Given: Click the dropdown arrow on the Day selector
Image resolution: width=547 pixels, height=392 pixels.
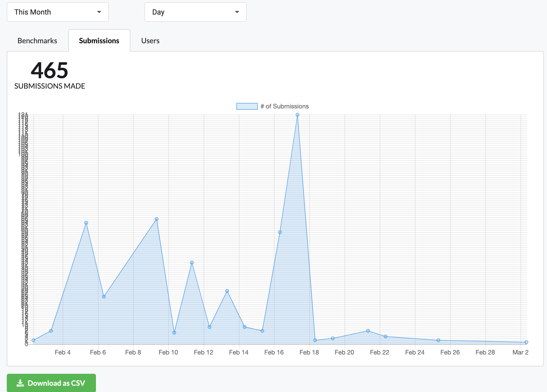Looking at the screenshot, I should 237,12.
